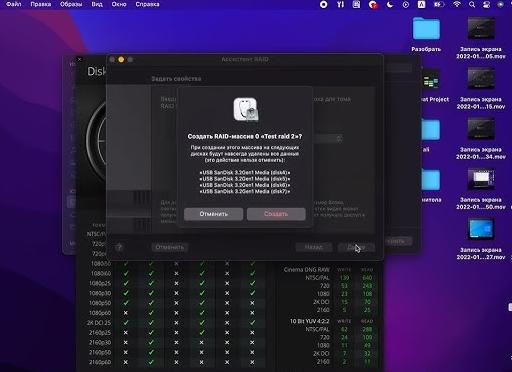512x372 pixels.
Task: Click the dialog title Создать RAID-массив 0
Action: pyautogui.click(x=245, y=136)
